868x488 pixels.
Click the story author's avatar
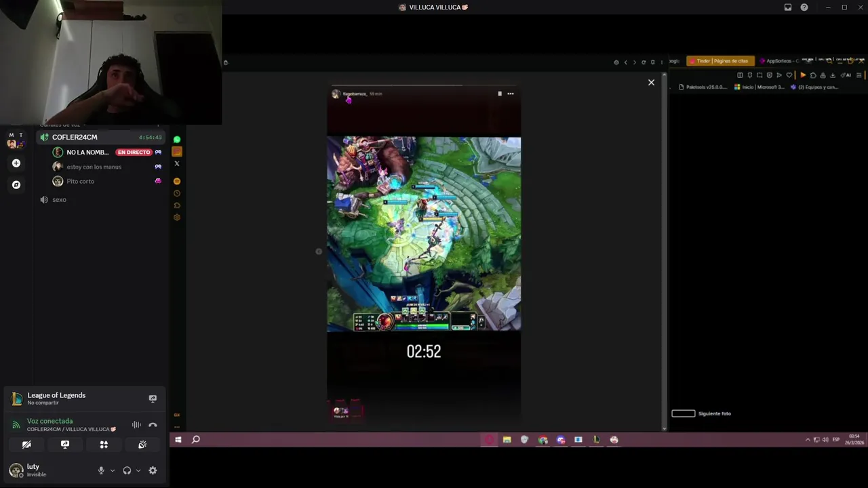[x=336, y=94]
